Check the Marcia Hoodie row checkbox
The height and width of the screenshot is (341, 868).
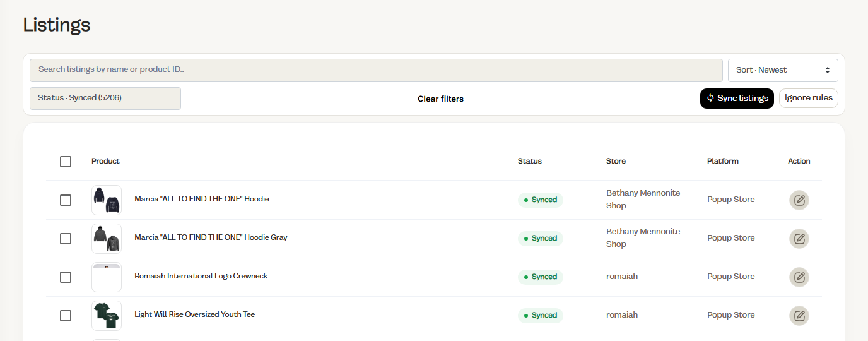coord(66,200)
